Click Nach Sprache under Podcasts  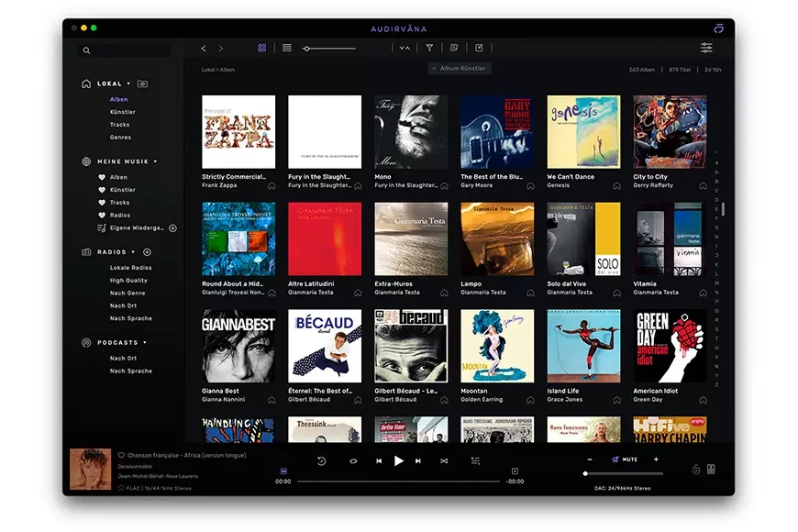point(130,371)
